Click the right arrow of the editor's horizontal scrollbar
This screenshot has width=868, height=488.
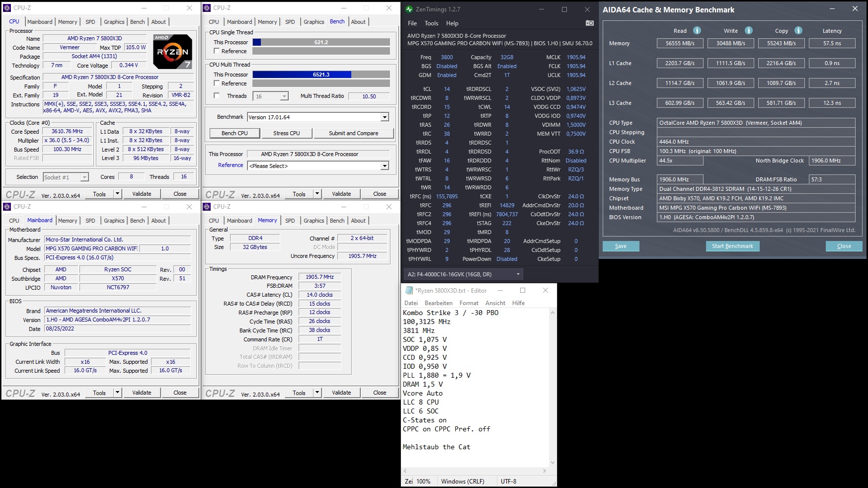click(x=545, y=471)
